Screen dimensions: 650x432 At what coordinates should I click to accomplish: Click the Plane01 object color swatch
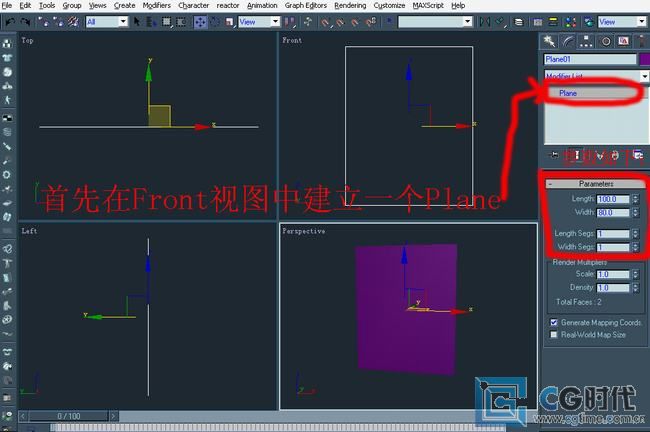pyautogui.click(x=645, y=59)
